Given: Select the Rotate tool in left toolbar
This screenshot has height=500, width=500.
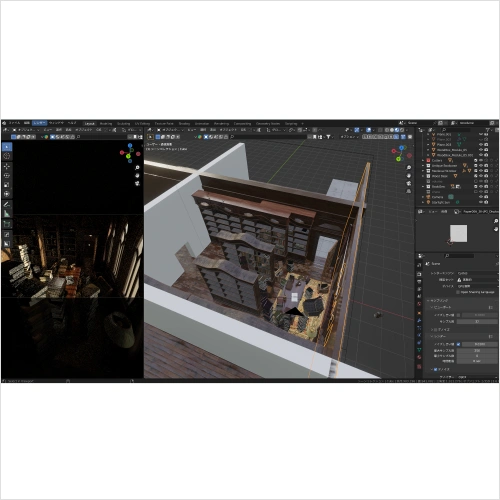Looking at the screenshot, I should coord(7,175).
